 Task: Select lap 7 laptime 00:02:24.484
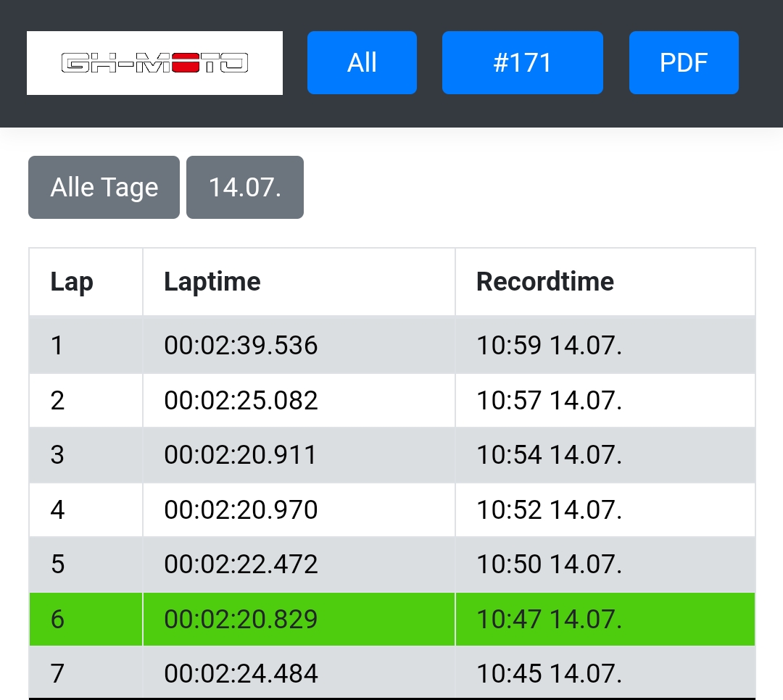click(241, 674)
